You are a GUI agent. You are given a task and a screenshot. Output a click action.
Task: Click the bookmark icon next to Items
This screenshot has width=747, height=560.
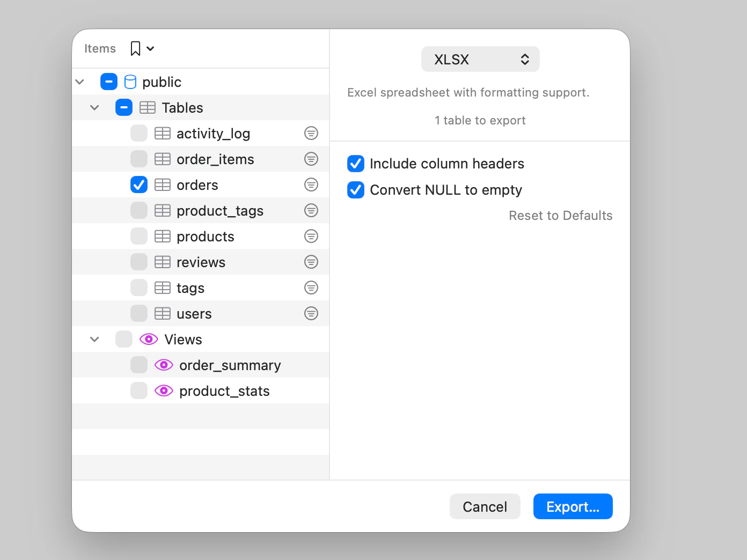click(x=135, y=49)
